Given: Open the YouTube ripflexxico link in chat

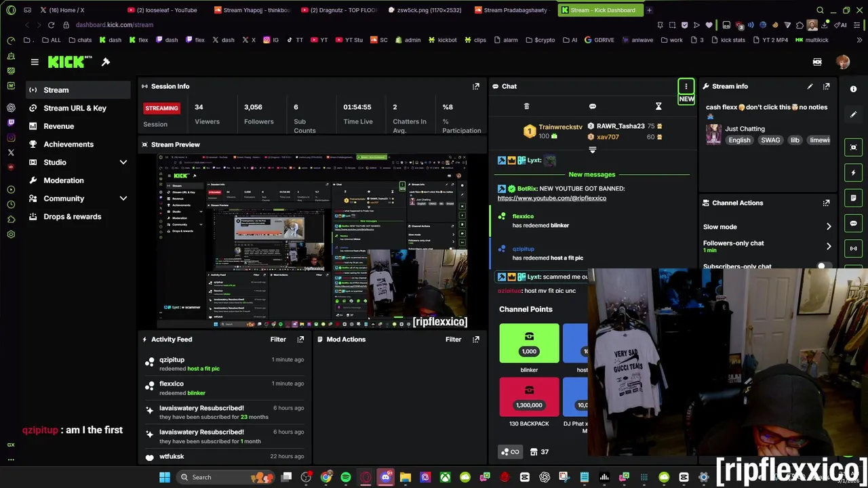Looking at the screenshot, I should pyautogui.click(x=551, y=198).
